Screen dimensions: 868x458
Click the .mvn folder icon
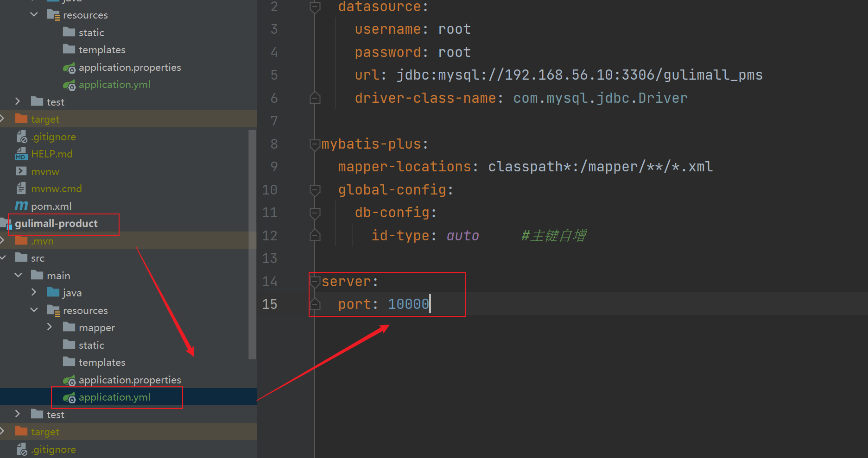tap(21, 240)
